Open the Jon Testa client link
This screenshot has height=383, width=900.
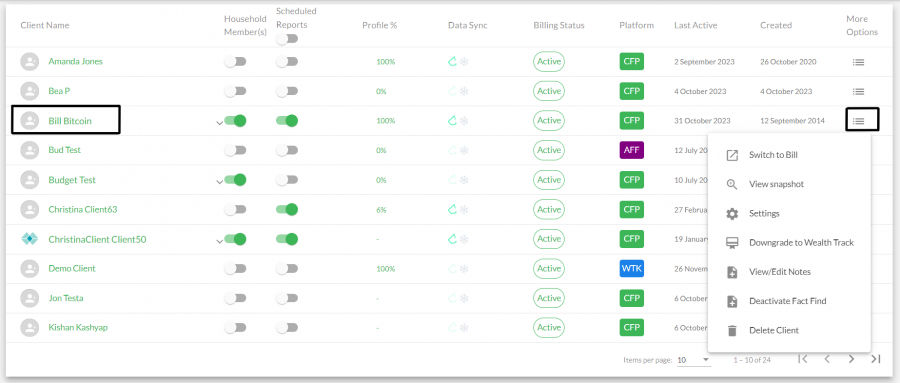click(x=66, y=298)
